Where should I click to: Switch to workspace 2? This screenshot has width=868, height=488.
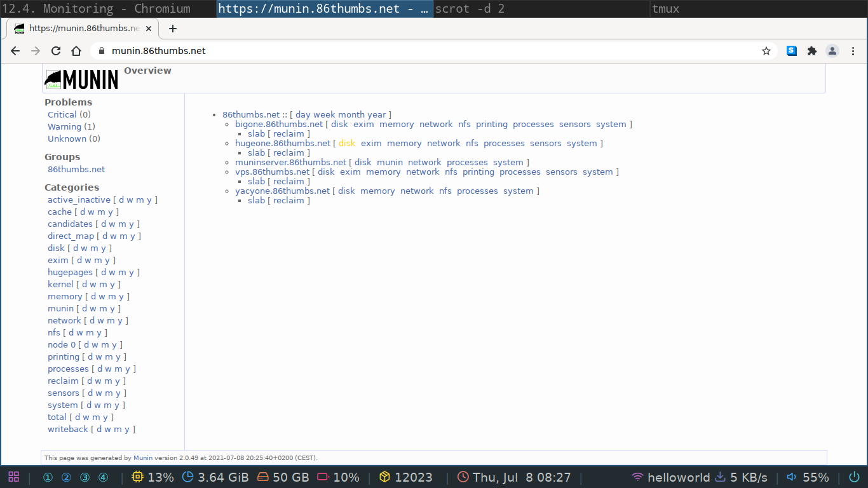point(66,477)
